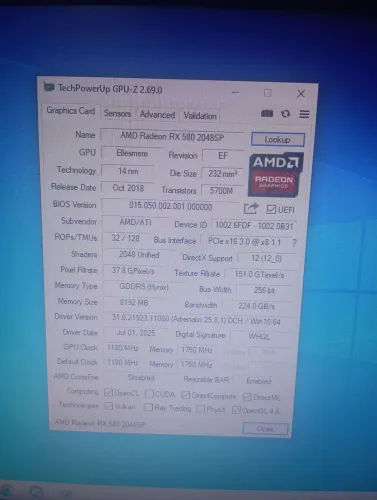Click the Close button
Image resolution: width=377 pixels, height=500 pixels.
(265, 428)
